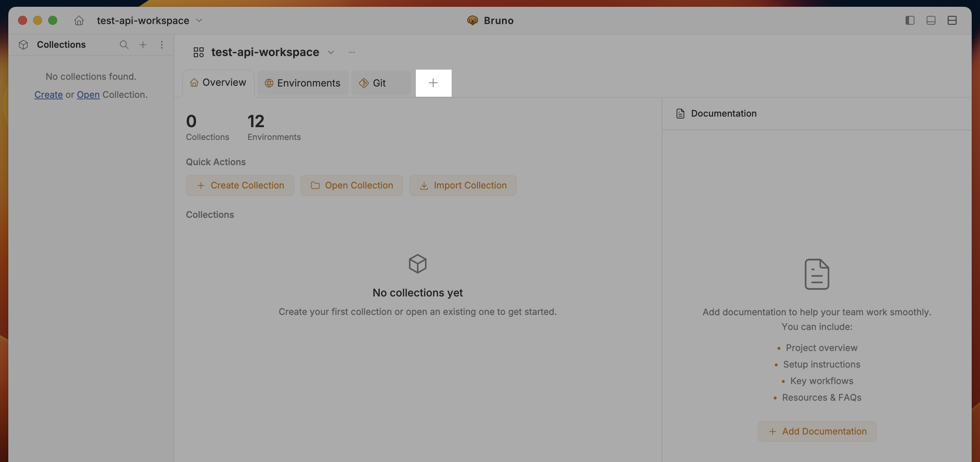The width and height of the screenshot is (980, 462).
Task: Open the collection search icon
Action: click(124, 44)
